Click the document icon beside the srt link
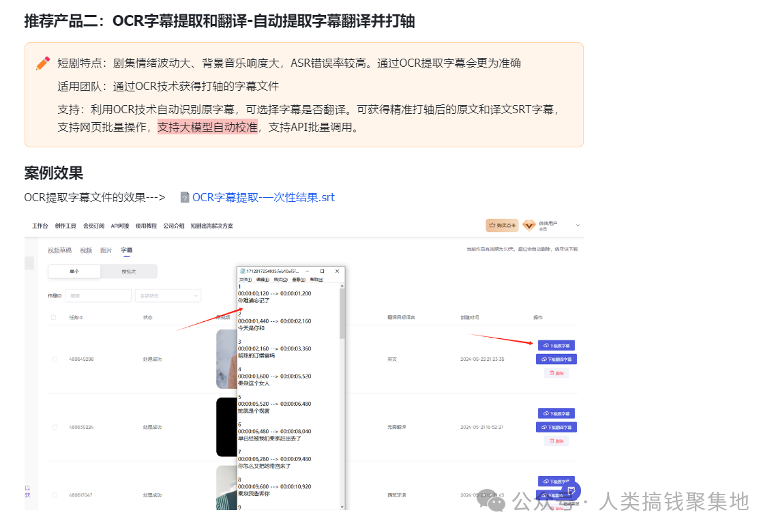 point(185,197)
